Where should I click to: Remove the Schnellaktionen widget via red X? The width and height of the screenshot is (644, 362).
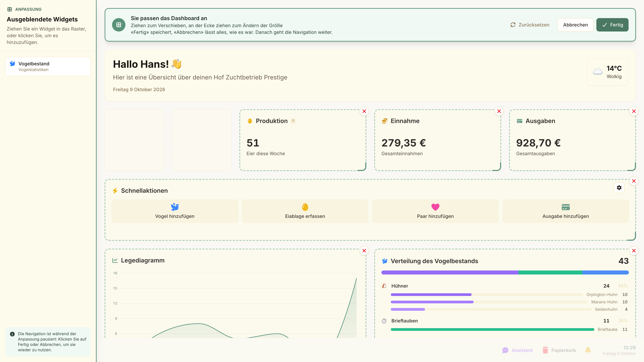tap(634, 181)
